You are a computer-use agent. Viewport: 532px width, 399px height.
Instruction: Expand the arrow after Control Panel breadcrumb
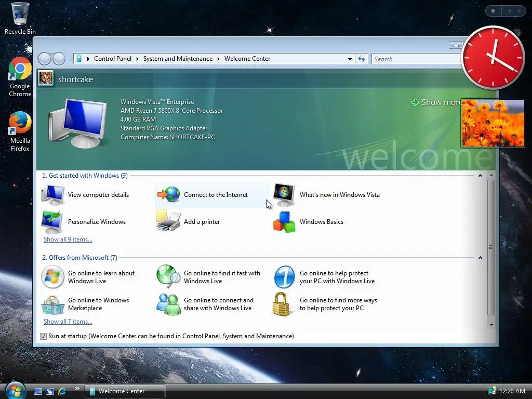pos(137,59)
